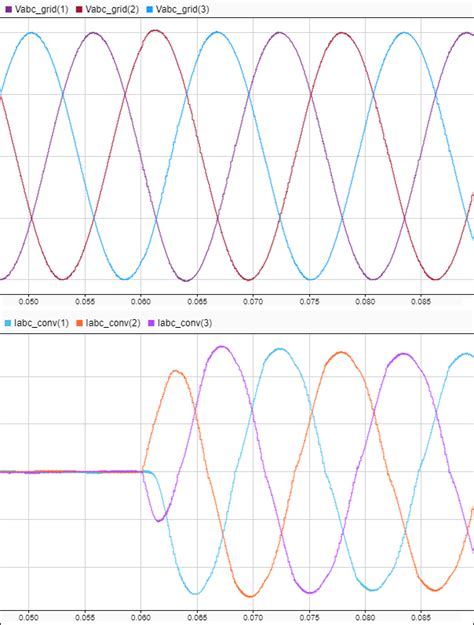Click the 0.060 tick on lower time axis
This screenshot has height=625, width=474.
[141, 618]
